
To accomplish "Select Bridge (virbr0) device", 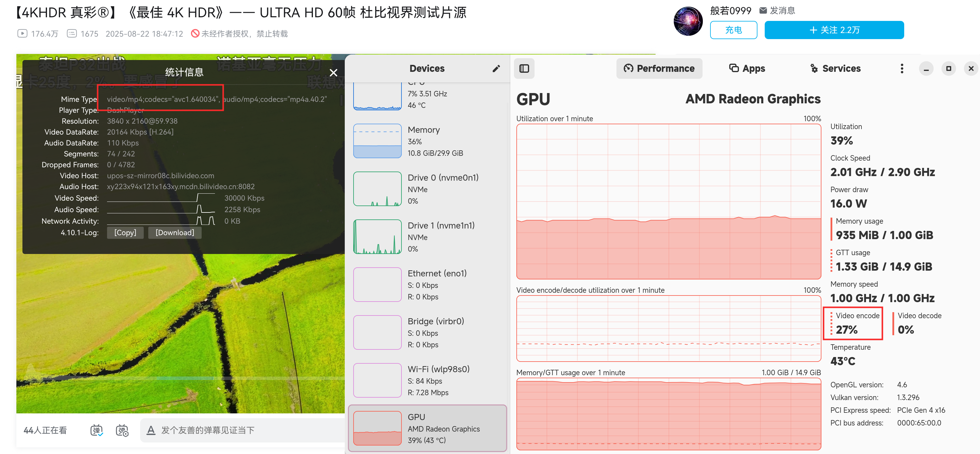I will coord(427,333).
